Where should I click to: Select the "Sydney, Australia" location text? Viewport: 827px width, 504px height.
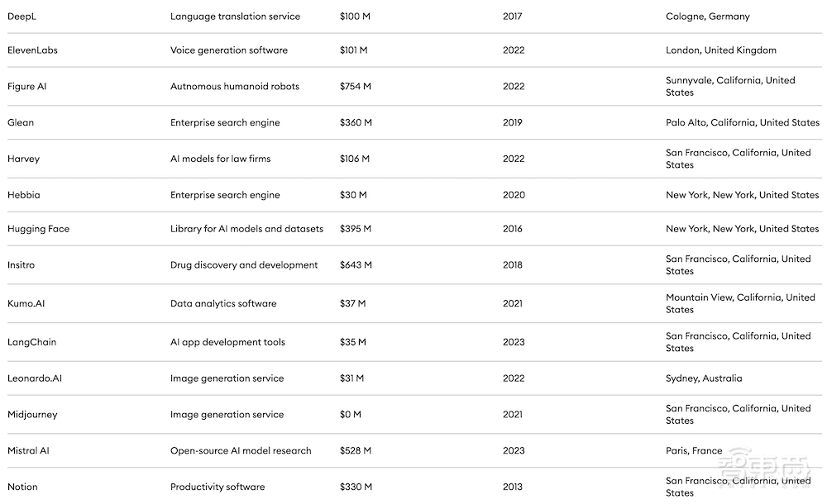pyautogui.click(x=704, y=378)
